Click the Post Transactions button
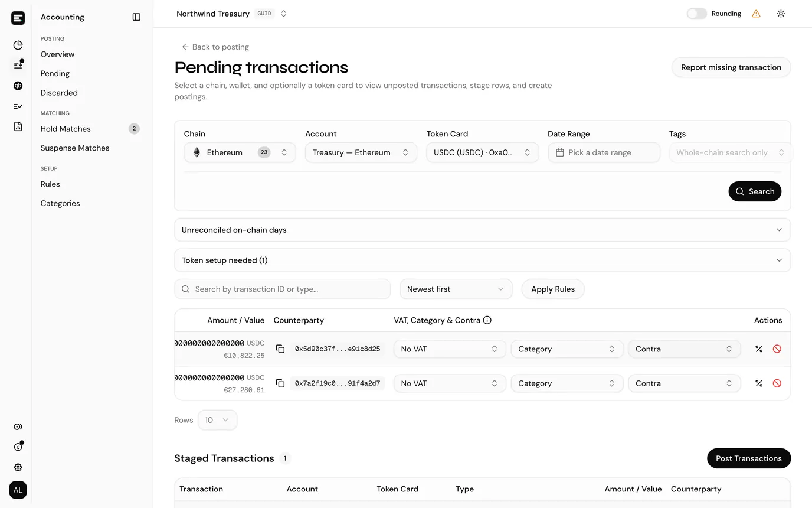This screenshot has width=812, height=508. coord(749,458)
